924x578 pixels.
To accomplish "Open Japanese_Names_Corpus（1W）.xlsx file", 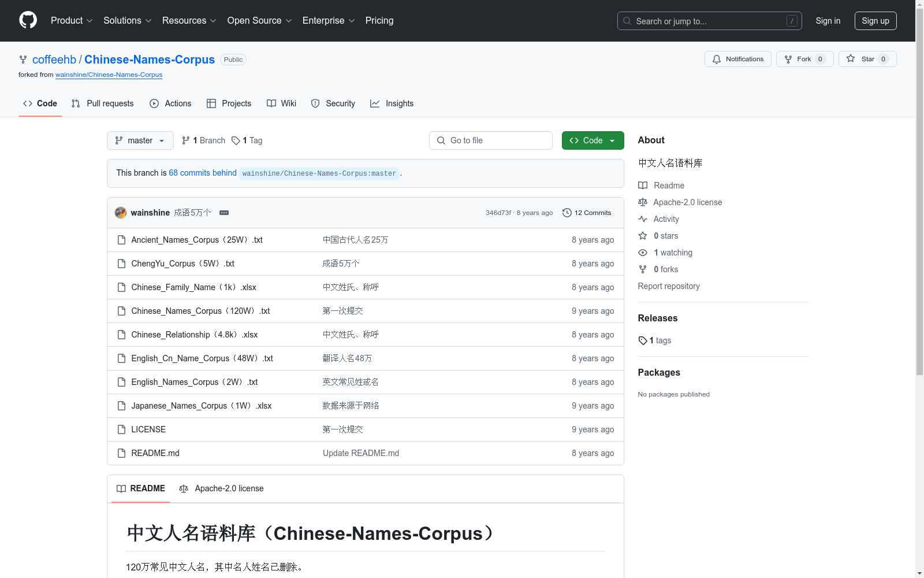I will coord(202,406).
